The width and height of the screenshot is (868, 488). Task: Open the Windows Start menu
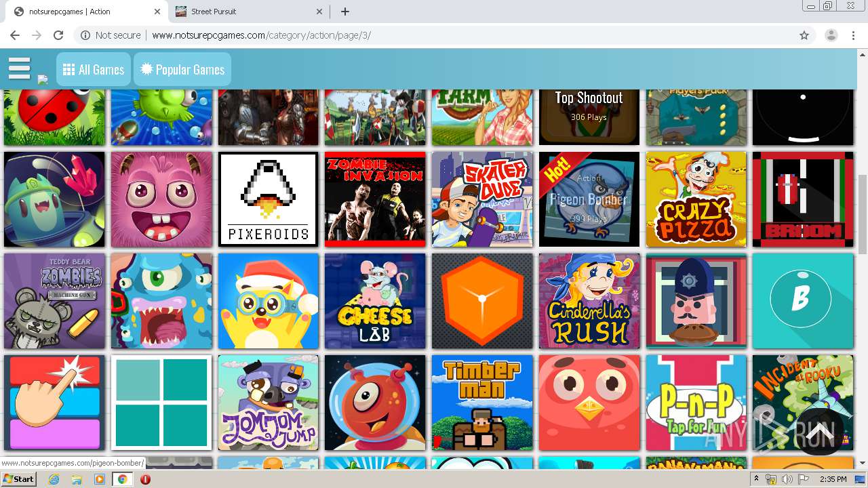18,479
